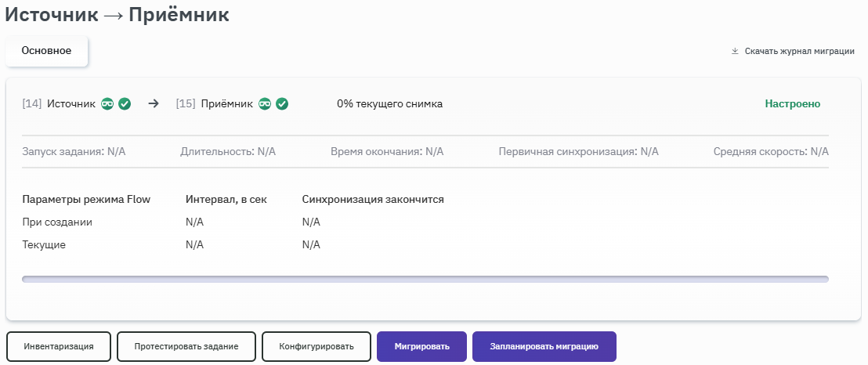Screen dimensions: 868x365
Task: Click the migration progress bar
Action: tap(425, 279)
